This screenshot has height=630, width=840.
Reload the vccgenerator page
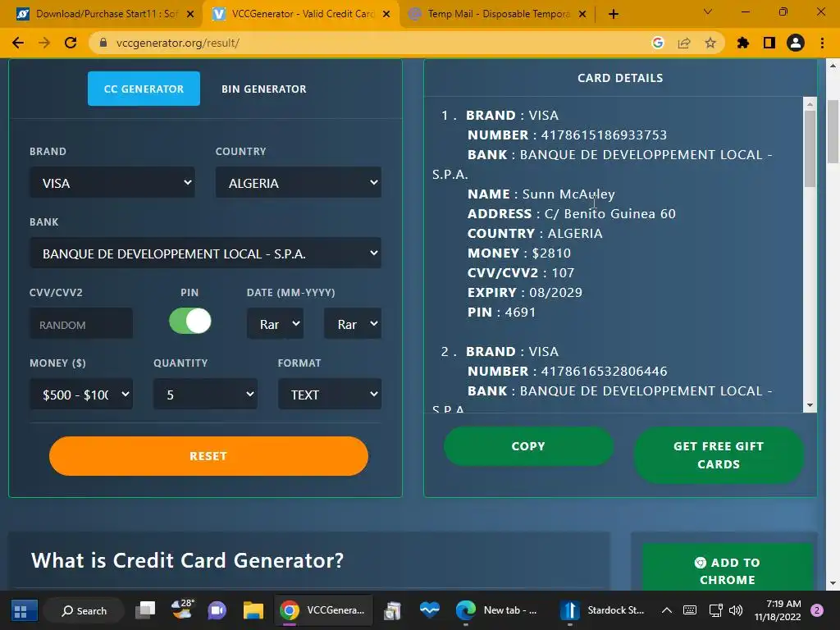(x=71, y=43)
